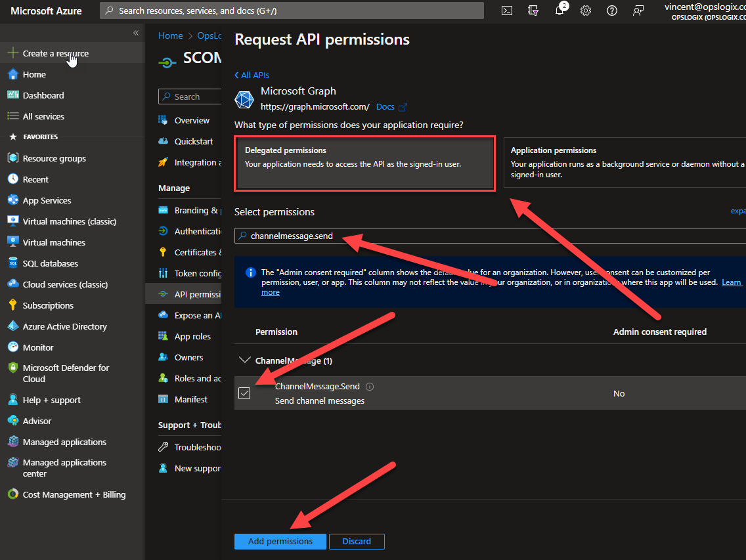Click Create a resource in sidebar

pos(55,53)
